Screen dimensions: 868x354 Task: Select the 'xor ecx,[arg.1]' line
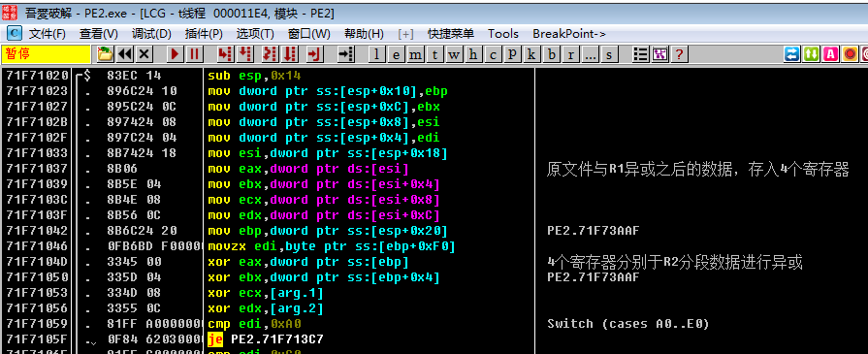pyautogui.click(x=265, y=293)
